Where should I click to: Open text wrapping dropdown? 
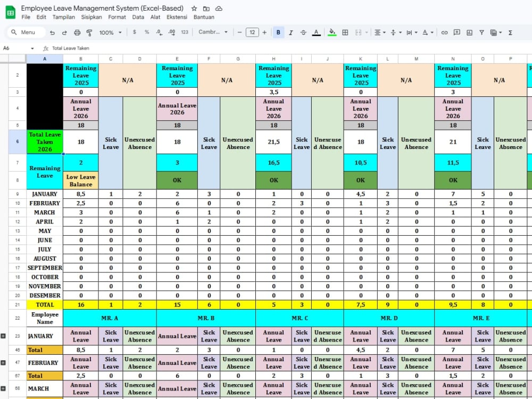click(412, 32)
